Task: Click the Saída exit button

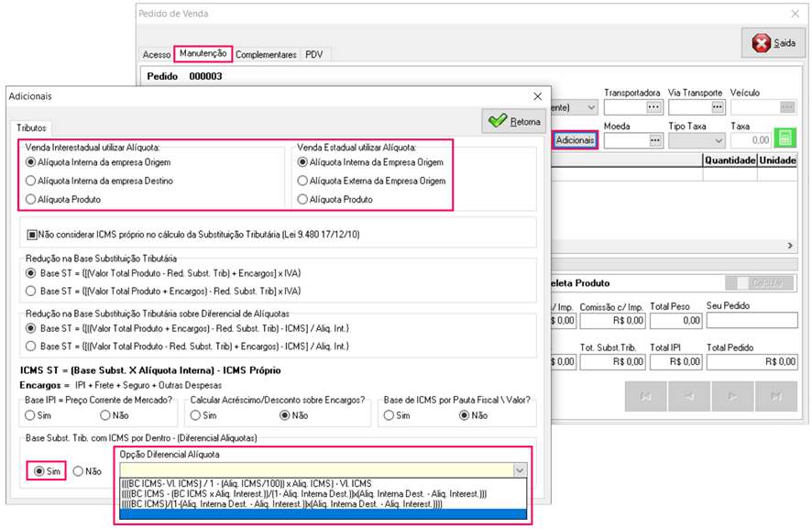Action: 774,43
